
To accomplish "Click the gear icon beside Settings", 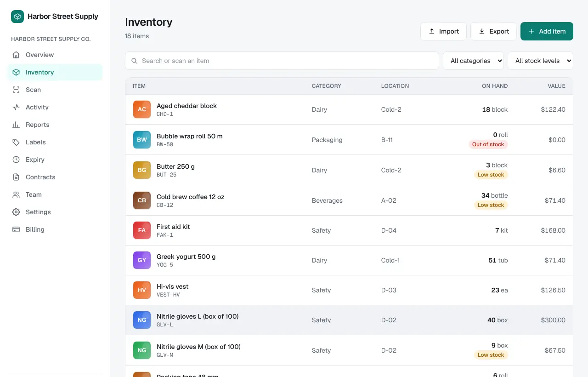I will coord(16,212).
